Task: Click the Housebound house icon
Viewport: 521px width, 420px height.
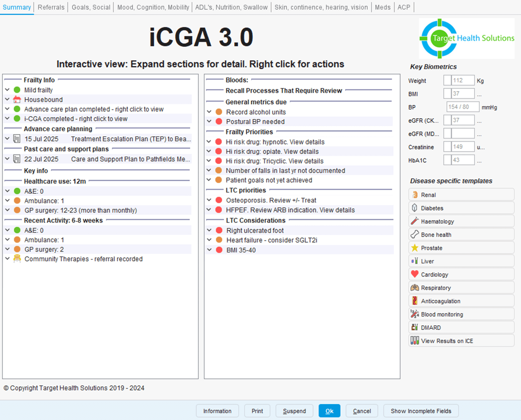Action: (17, 99)
